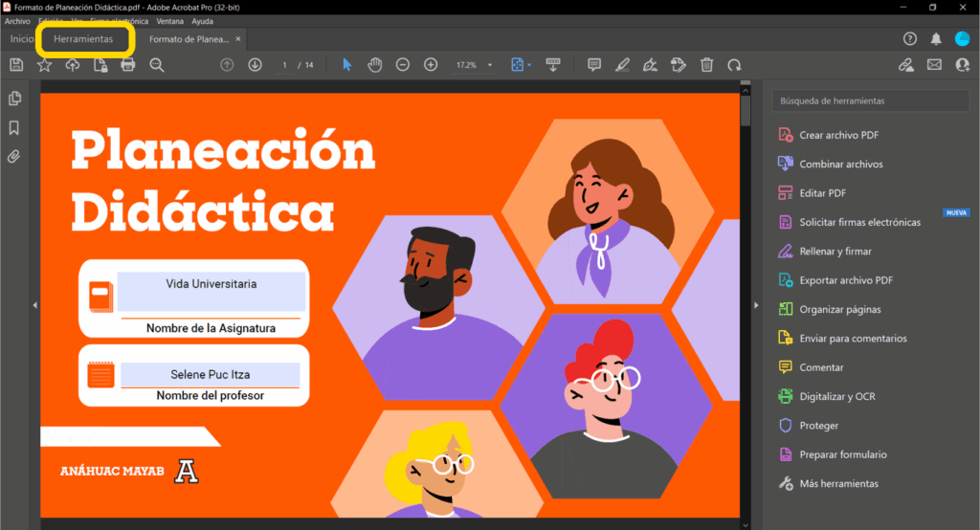Click Más herramientas in the tools pane

[838, 484]
